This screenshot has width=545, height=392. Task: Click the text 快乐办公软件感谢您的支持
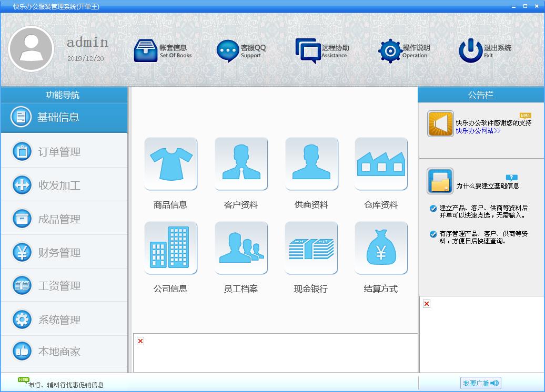pyautogui.click(x=493, y=123)
